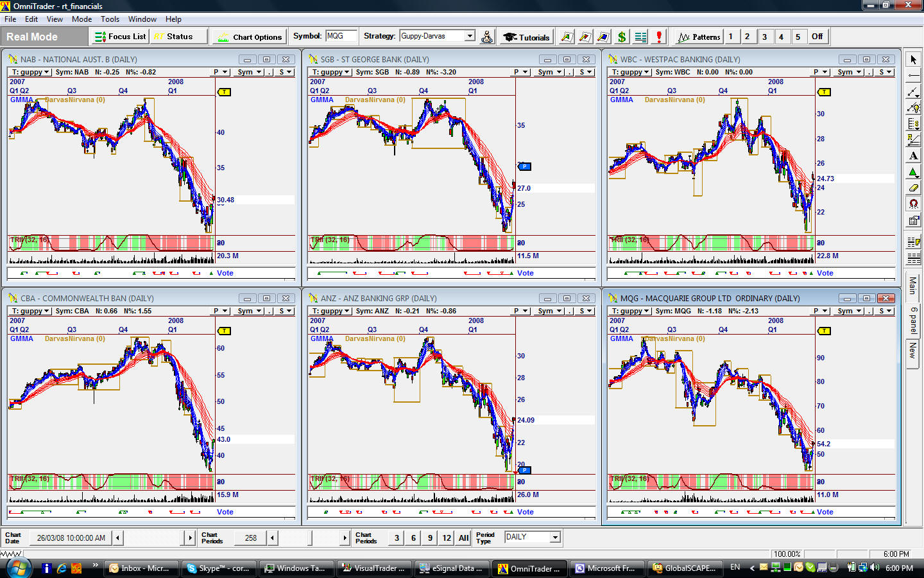Click the red chart-with-pencil toolbar icon

point(585,37)
